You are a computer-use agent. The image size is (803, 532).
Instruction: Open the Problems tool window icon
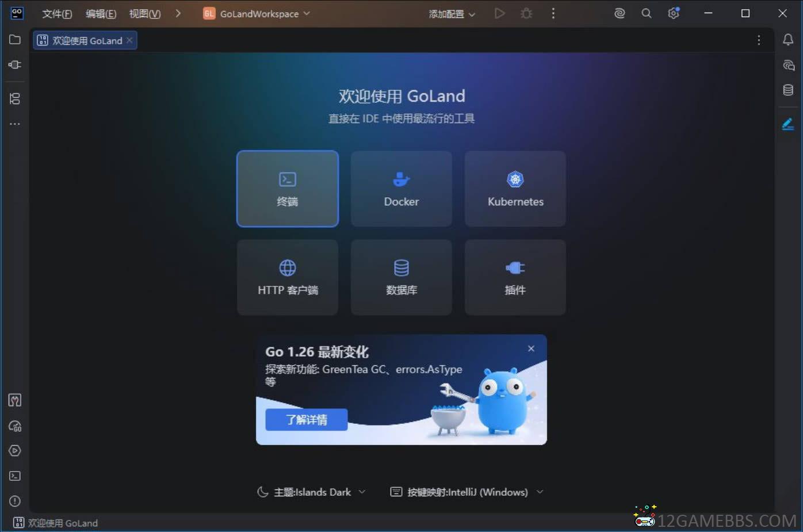[x=15, y=501]
